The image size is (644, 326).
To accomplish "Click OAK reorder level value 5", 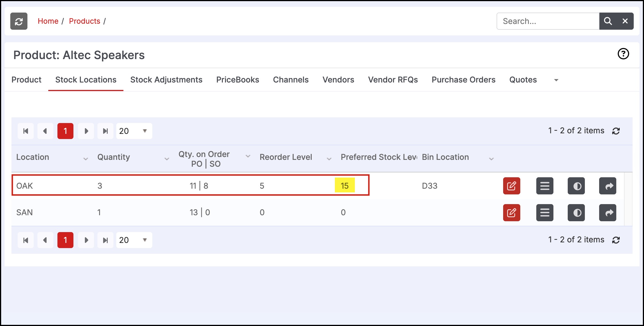I will pyautogui.click(x=262, y=186).
